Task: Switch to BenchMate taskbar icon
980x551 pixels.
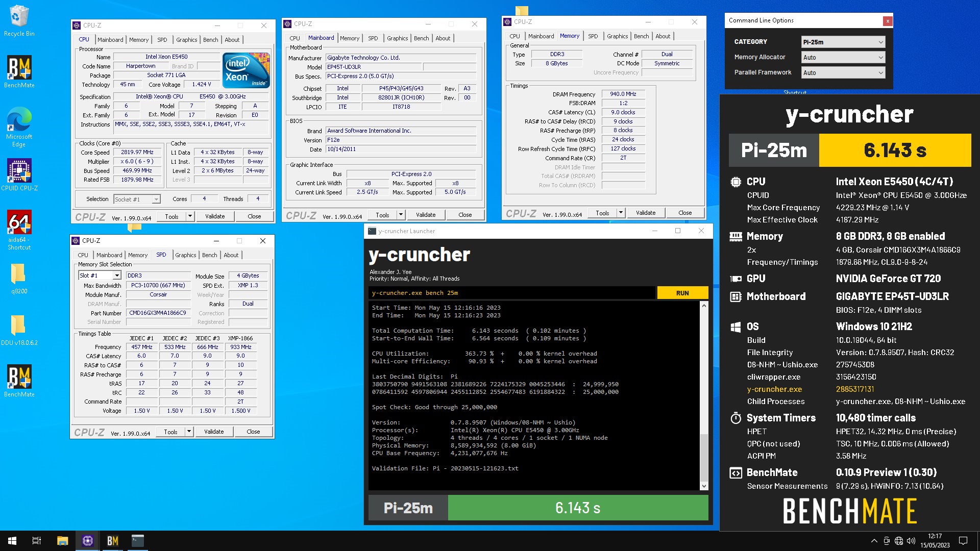Action: tap(112, 541)
